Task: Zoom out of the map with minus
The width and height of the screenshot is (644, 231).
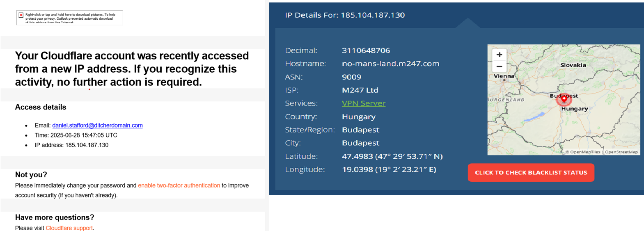Action: coord(499,66)
